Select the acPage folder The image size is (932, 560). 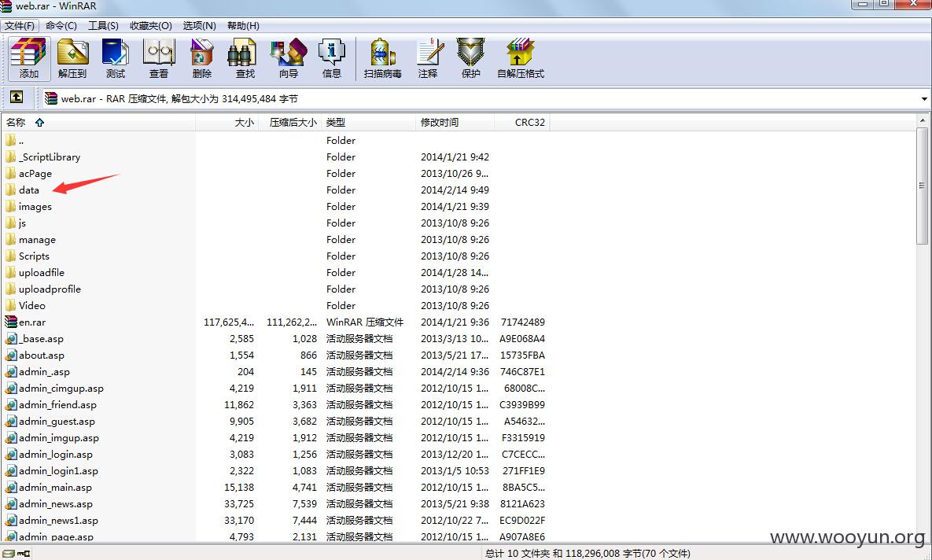[35, 173]
